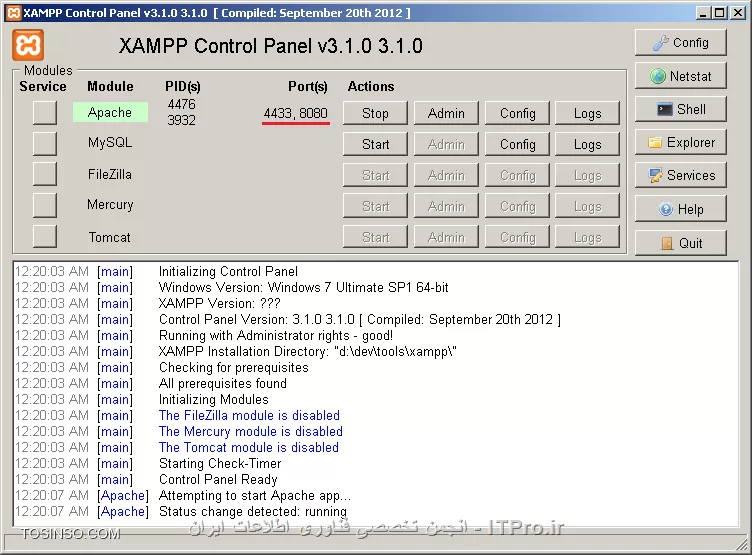Launch Shell via the terminal icon
This screenshot has width=753, height=555.
point(680,109)
